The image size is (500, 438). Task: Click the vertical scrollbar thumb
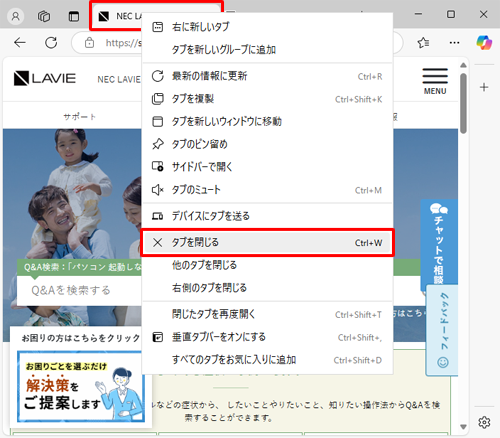[463, 103]
